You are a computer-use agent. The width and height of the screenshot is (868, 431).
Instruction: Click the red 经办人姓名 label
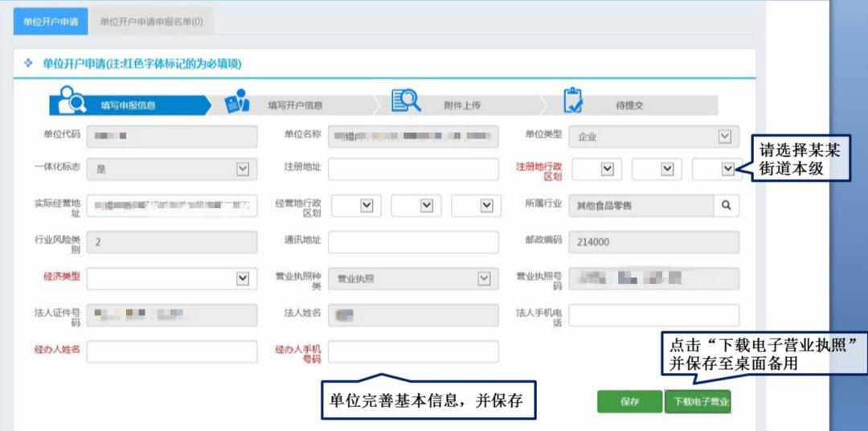tap(57, 350)
